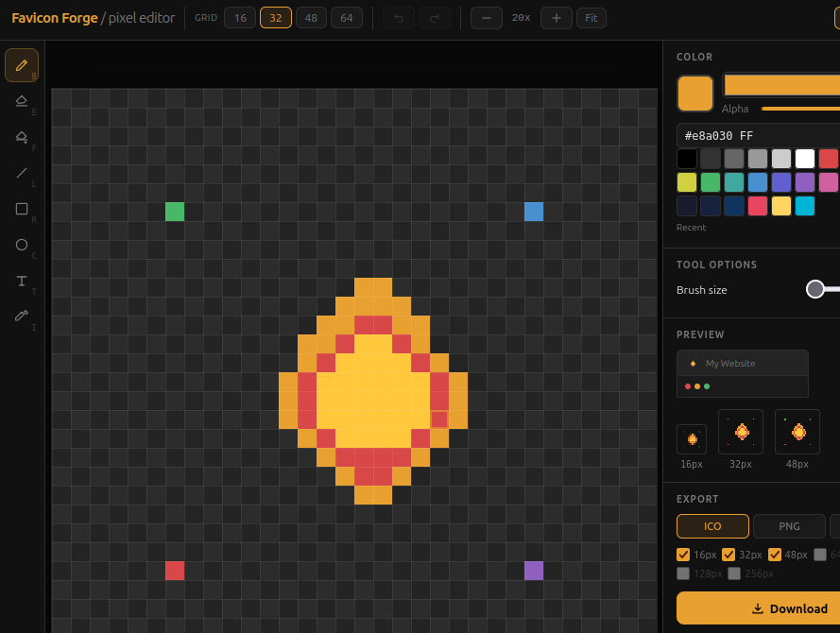This screenshot has width=840, height=633.
Task: Click the Fit zoom button
Action: (x=591, y=18)
